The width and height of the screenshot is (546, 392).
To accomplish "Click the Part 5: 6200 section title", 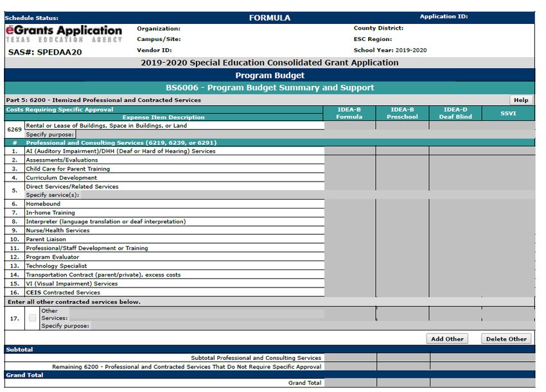I will pos(103,100).
